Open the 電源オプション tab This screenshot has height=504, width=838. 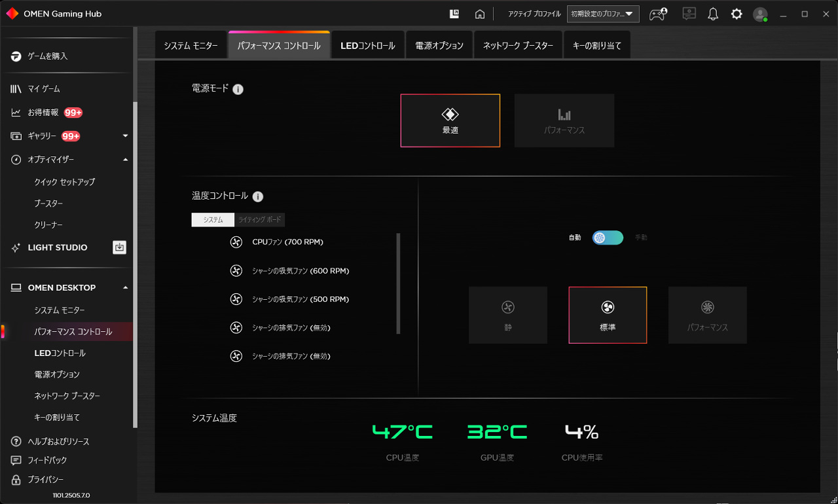(x=439, y=45)
